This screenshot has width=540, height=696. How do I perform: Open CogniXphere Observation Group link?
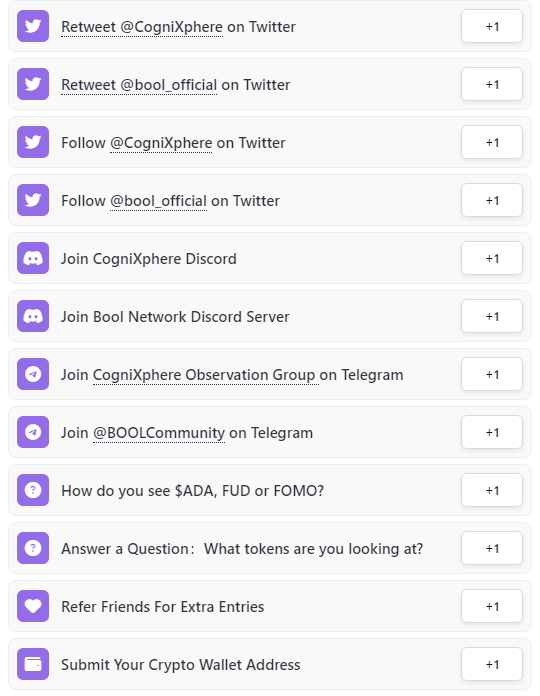[x=206, y=375]
